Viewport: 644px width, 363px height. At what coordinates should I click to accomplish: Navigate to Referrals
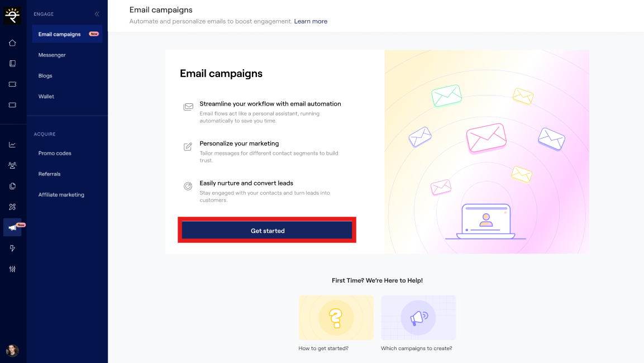click(x=49, y=174)
